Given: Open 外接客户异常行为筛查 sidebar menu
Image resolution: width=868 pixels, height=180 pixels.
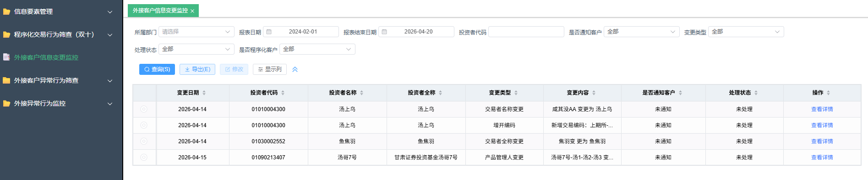Looking at the screenshot, I should tap(61, 80).
